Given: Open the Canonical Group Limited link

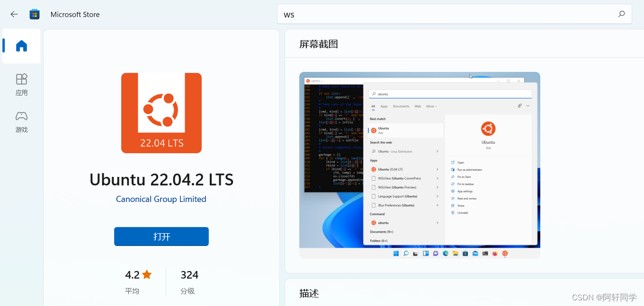Looking at the screenshot, I should click(161, 199).
